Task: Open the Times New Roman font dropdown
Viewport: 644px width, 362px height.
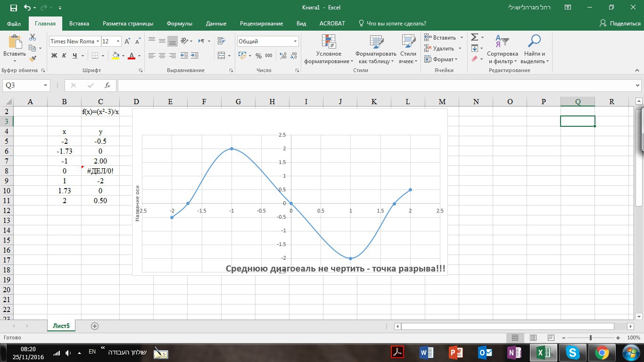Action: click(x=98, y=41)
